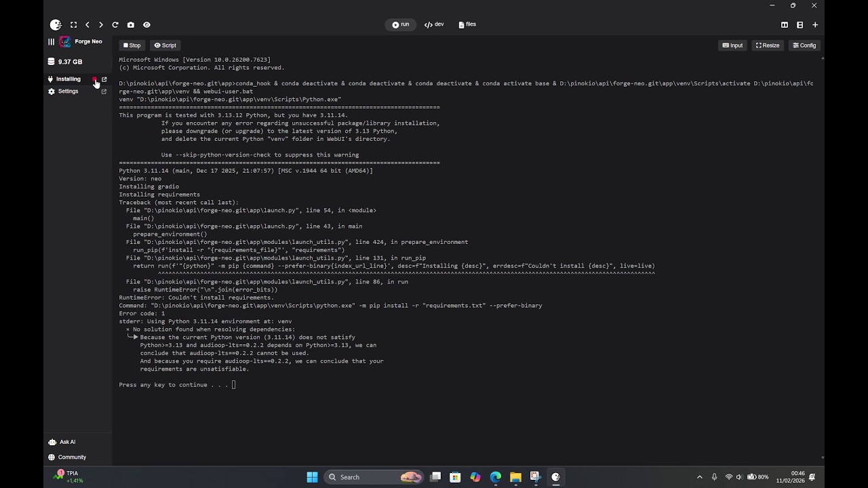The width and height of the screenshot is (868, 488).
Task: Open the Config button
Action: (x=804, y=45)
